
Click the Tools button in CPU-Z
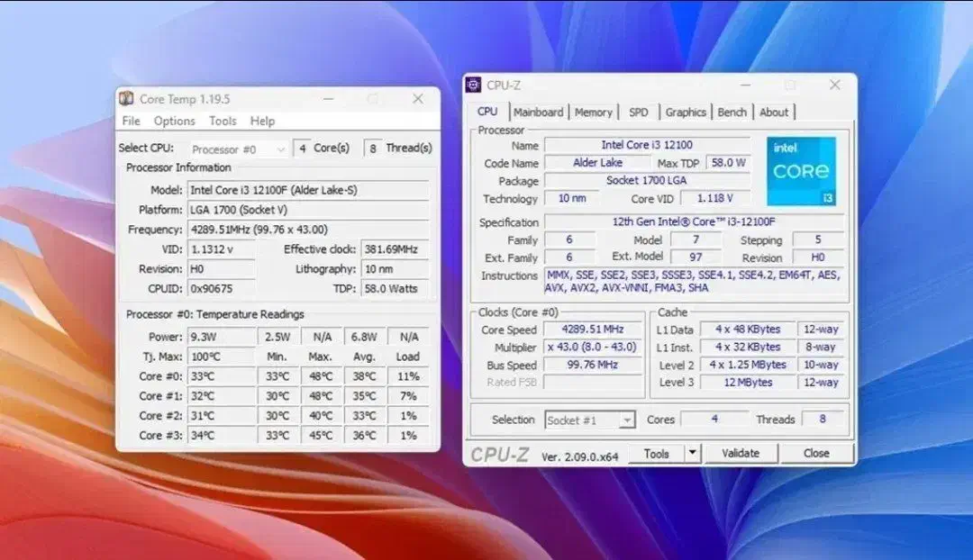coord(659,453)
